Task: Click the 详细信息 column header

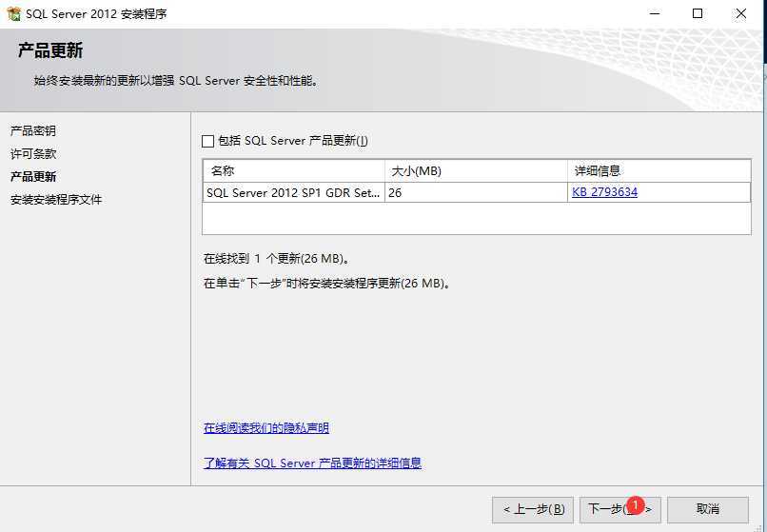Action: (659, 170)
